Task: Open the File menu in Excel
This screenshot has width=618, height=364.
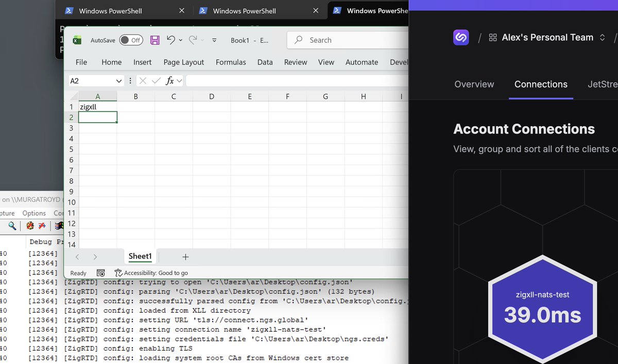Action: click(81, 62)
